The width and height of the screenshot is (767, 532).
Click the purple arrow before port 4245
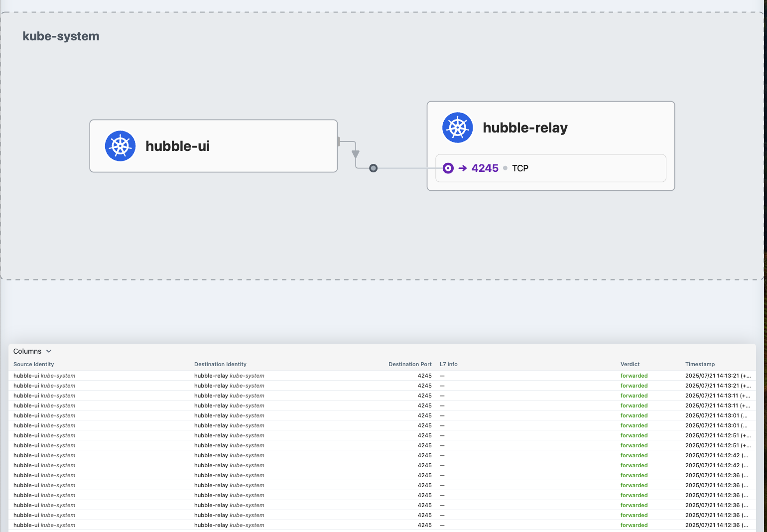[x=463, y=168]
